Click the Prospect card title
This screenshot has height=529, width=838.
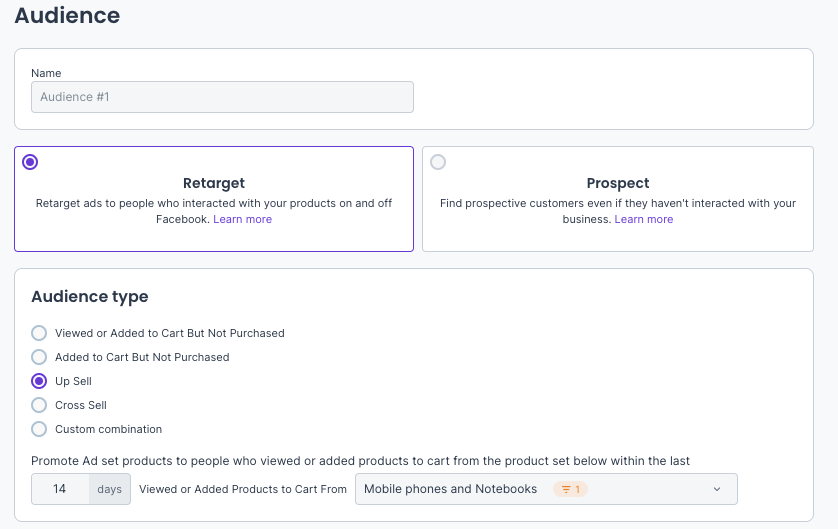[x=617, y=183]
